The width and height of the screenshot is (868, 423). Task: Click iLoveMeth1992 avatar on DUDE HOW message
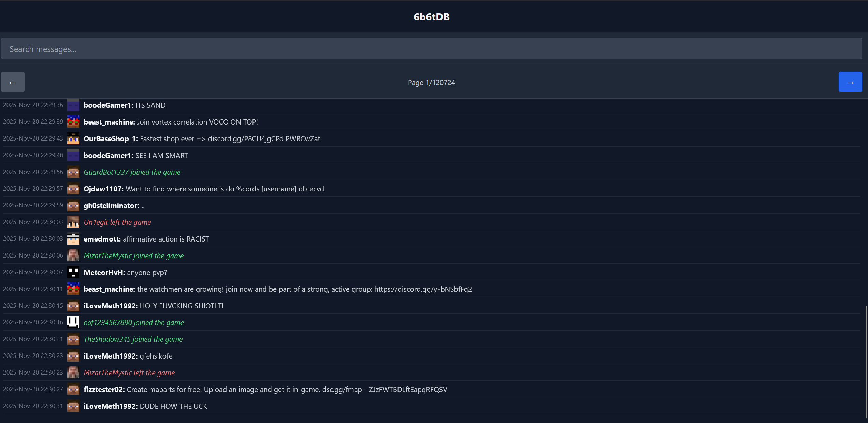[x=73, y=406]
